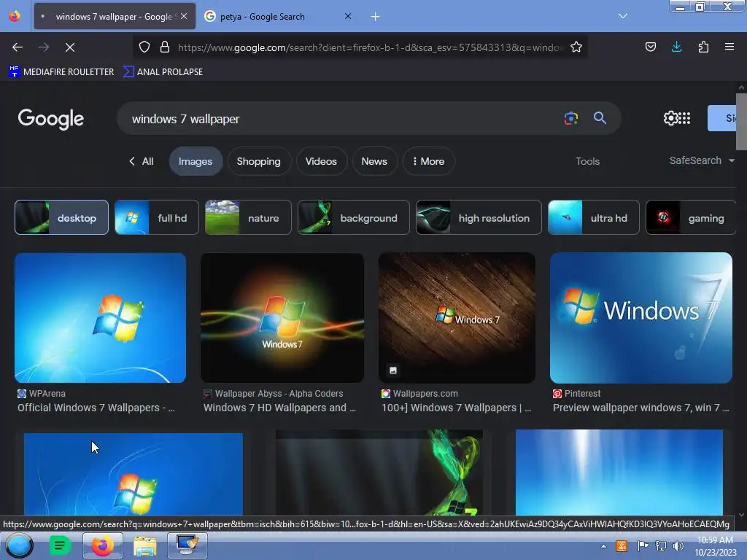Open the taskbar clock and date
The width and height of the screenshot is (747, 560).
coord(716,546)
